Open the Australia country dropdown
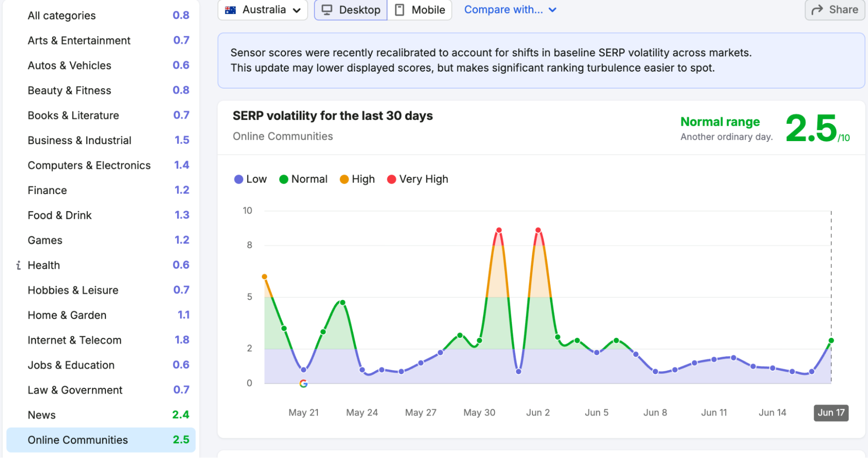The image size is (868, 458). click(x=263, y=10)
